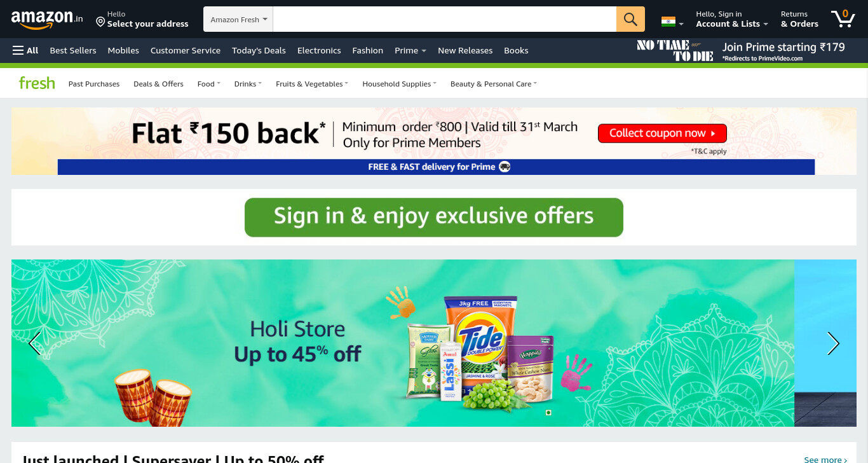The image size is (868, 463).
Task: Click Sign in & enjoy exclusive offers
Action: point(434,217)
